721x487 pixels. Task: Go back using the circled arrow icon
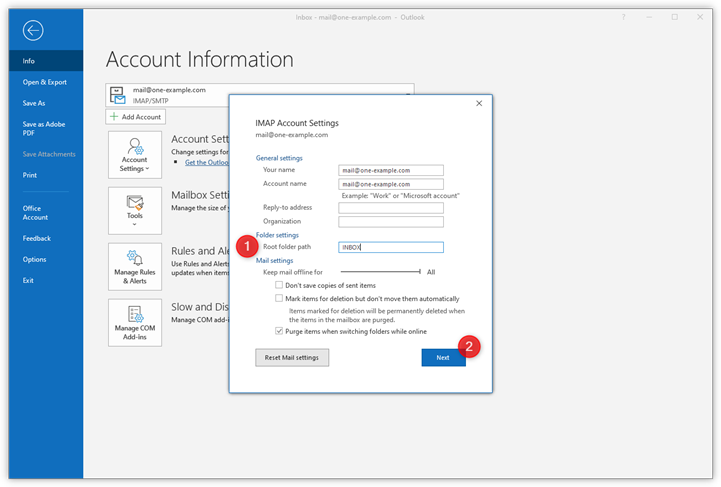click(33, 31)
